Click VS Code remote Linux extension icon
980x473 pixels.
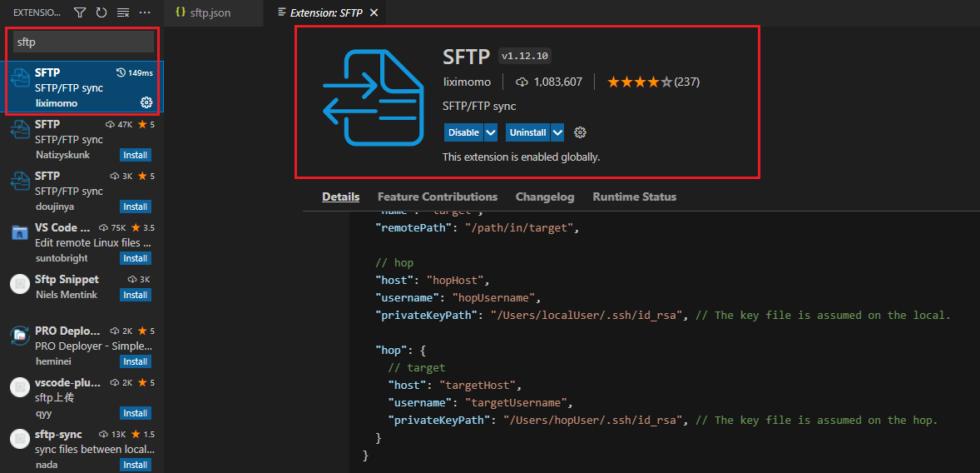(21, 232)
